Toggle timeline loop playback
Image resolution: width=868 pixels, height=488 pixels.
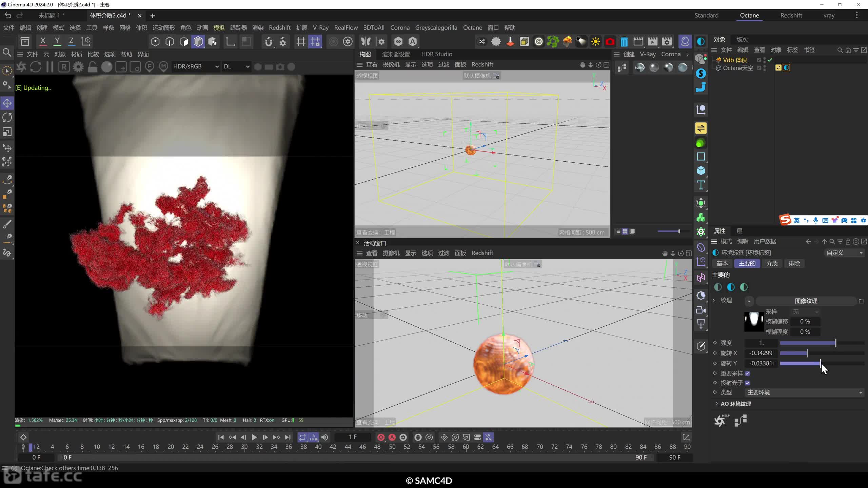tap(302, 438)
